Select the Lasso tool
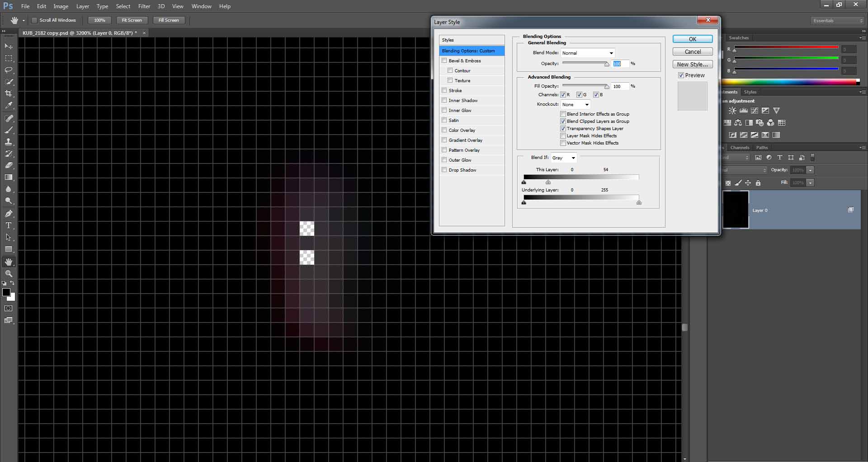Screen dimensions: 868x462 [x=9, y=70]
